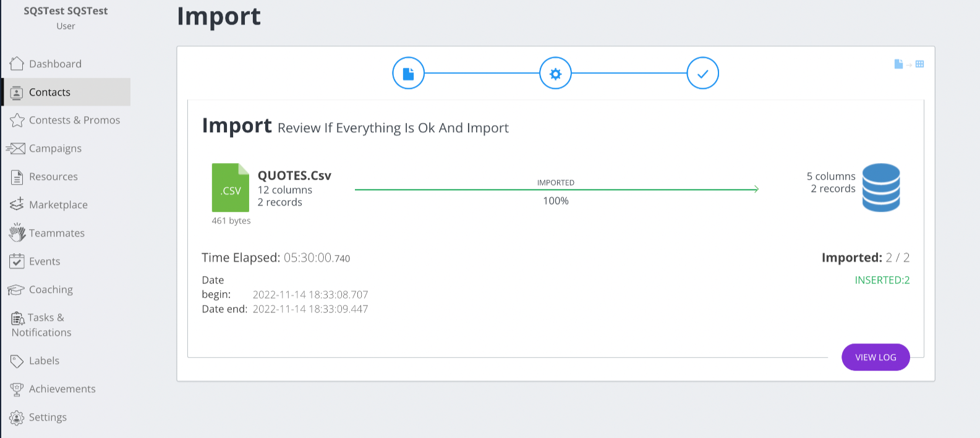
Task: Click the Achievements trophy icon
Action: tap(17, 389)
